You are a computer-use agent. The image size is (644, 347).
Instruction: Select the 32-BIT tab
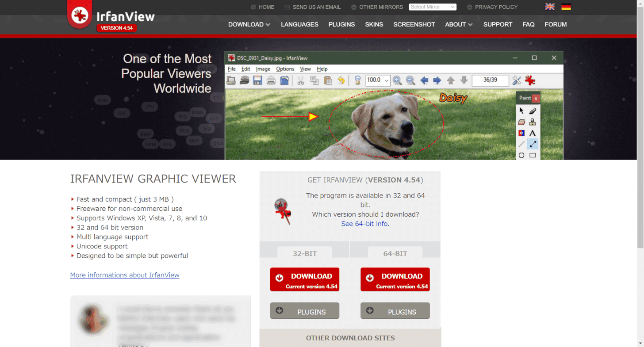(305, 253)
